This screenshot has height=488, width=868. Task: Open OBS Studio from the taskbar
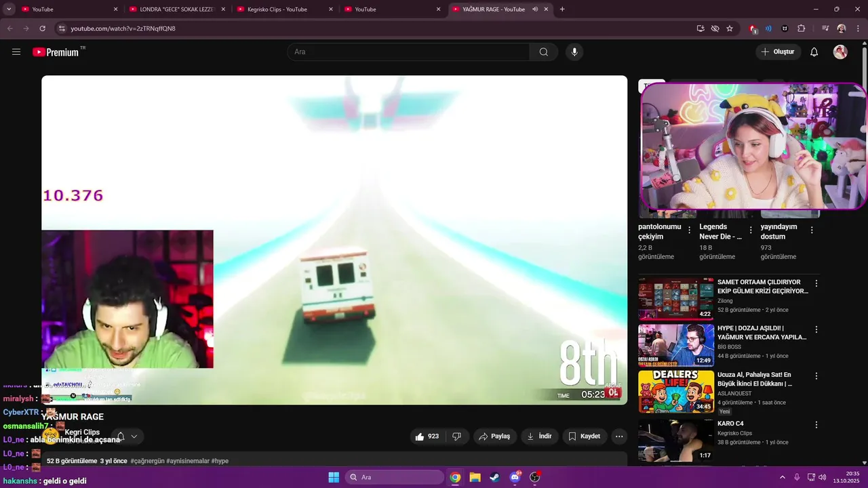click(x=535, y=477)
